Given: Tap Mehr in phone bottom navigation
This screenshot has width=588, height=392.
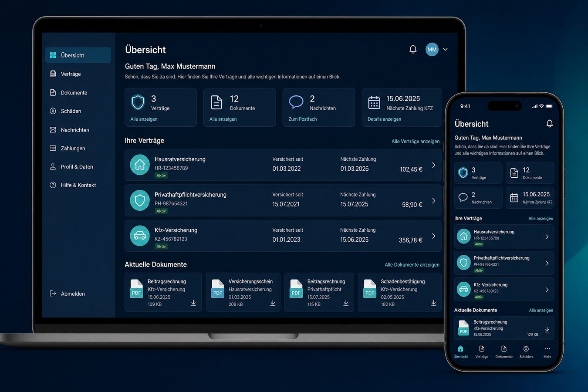Looking at the screenshot, I should tap(547, 352).
